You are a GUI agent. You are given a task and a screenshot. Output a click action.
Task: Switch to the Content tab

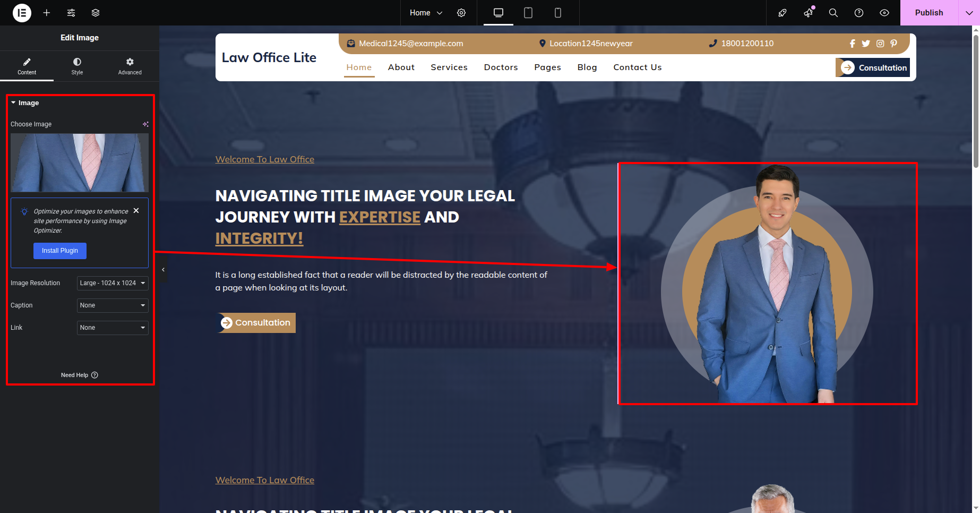click(27, 66)
